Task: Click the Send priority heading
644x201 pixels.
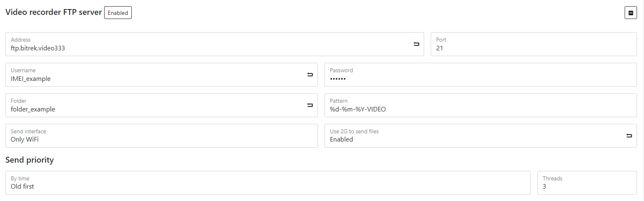Action: click(30, 160)
